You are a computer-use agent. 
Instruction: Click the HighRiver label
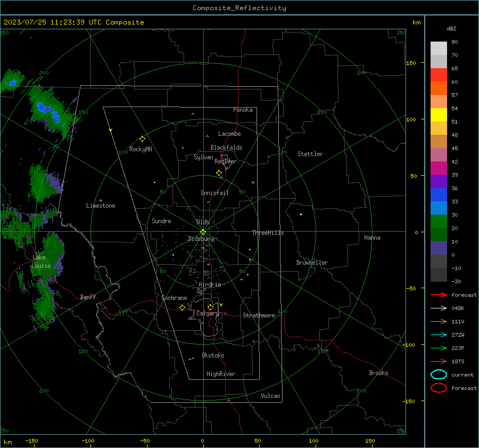pyautogui.click(x=220, y=374)
